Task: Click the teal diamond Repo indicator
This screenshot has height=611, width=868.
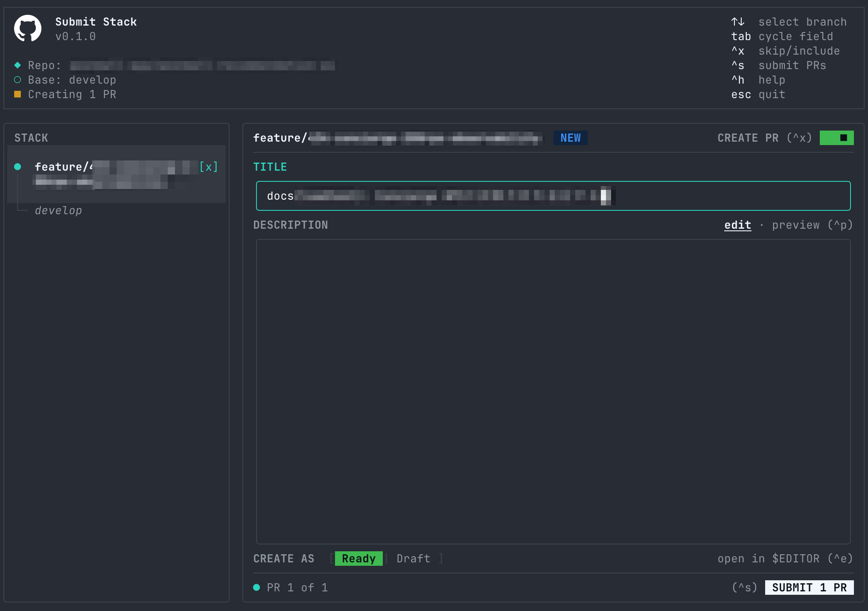Action: [17, 65]
